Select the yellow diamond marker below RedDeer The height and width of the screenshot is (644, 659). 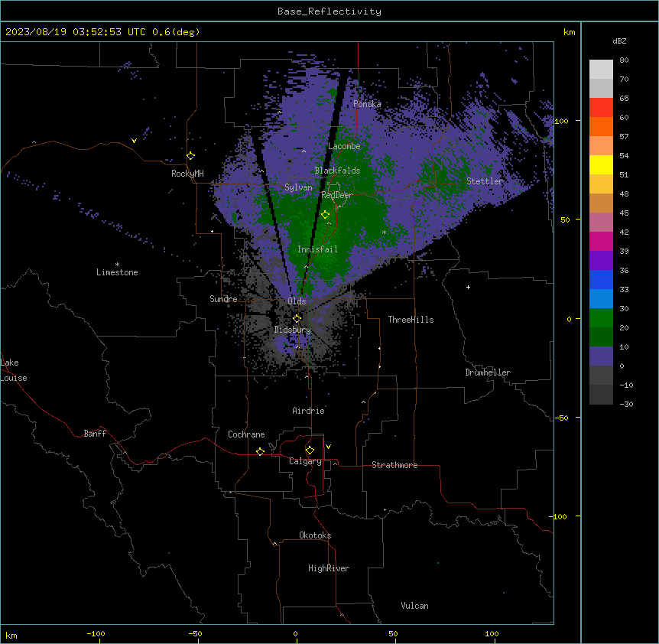(325, 215)
